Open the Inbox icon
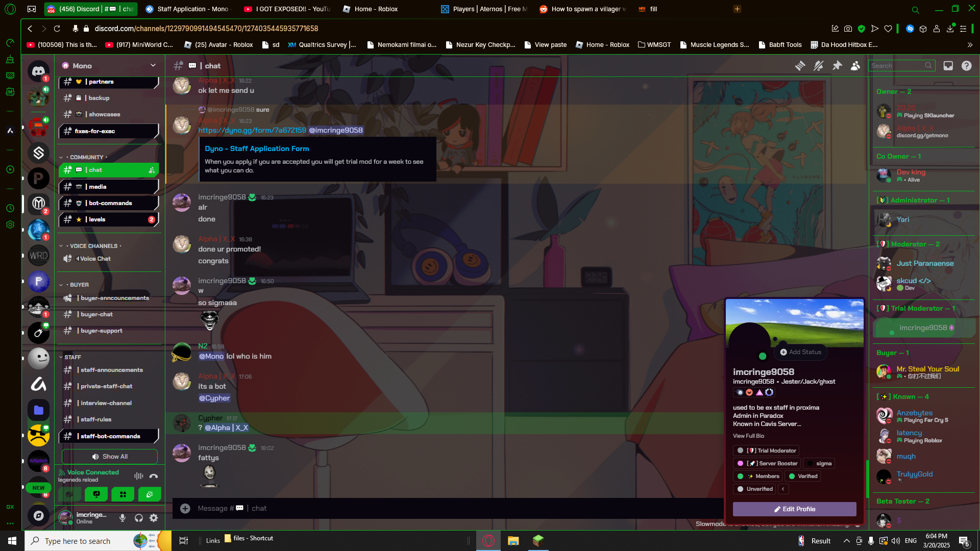This screenshot has height=551, width=980. pyautogui.click(x=948, y=66)
